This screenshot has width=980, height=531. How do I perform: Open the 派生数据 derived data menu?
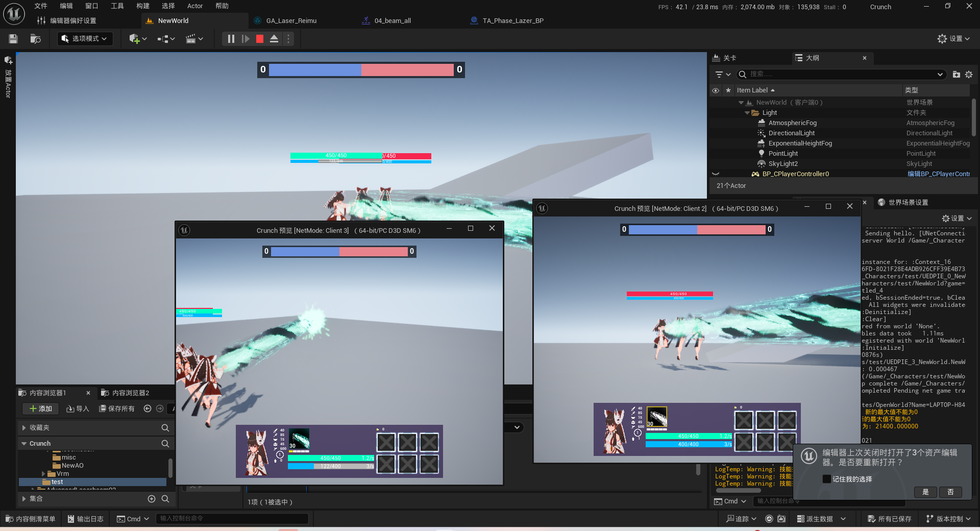[x=821, y=519]
